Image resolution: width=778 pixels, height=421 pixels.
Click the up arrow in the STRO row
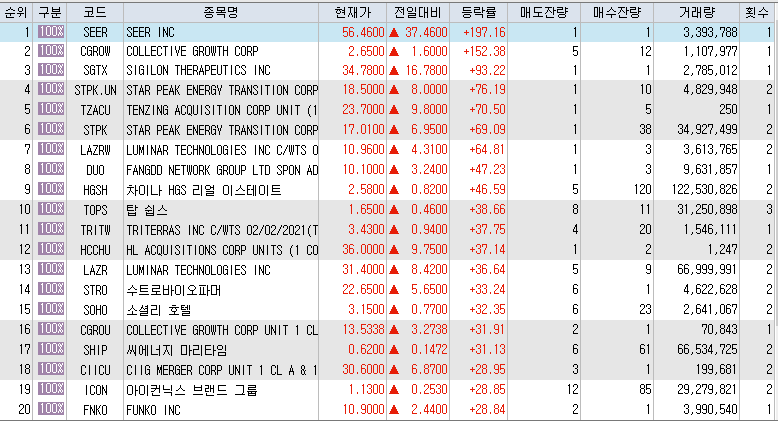pyautogui.click(x=394, y=290)
